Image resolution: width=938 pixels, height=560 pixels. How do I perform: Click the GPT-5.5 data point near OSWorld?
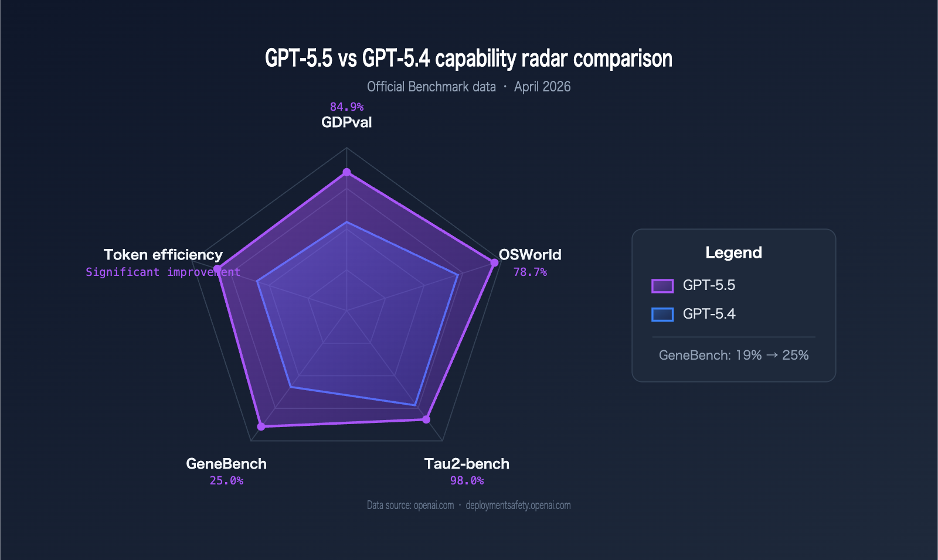[494, 263]
